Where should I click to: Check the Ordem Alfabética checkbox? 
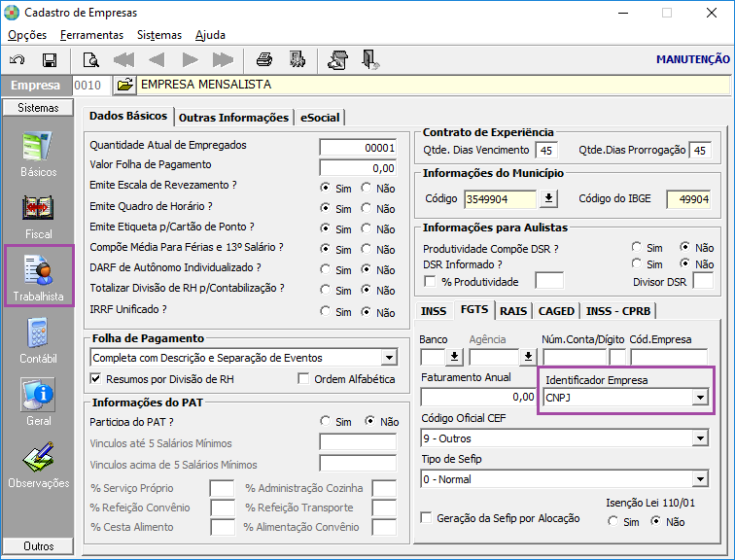click(303, 379)
